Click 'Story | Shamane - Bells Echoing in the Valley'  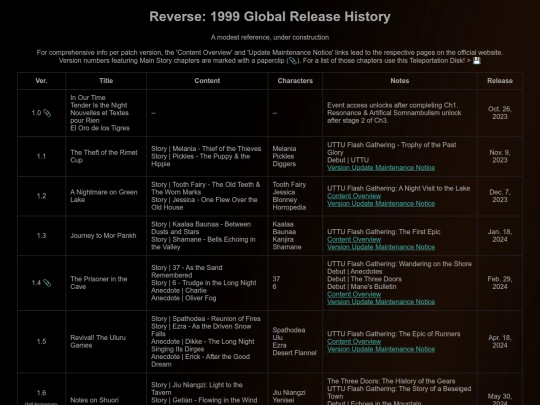[203, 243]
